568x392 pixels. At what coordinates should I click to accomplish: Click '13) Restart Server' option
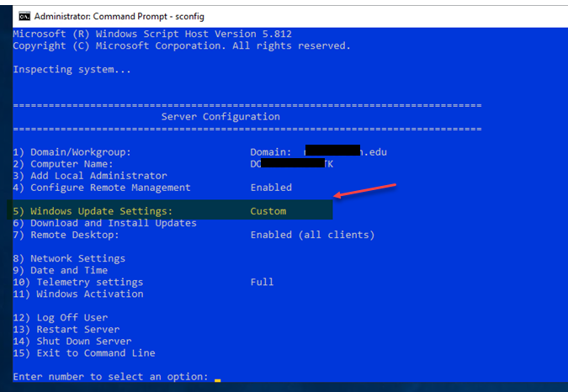coord(66,330)
